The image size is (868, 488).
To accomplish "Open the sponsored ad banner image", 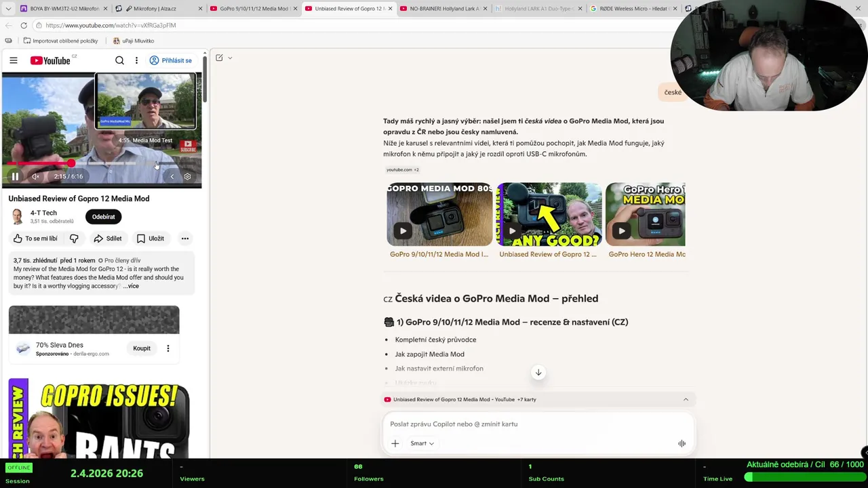I will coord(94,320).
